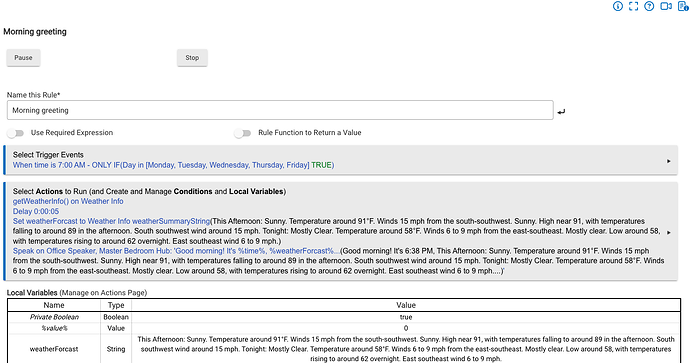Click the Name this Rule input field
This screenshot has height=363, width=690.
click(280, 110)
